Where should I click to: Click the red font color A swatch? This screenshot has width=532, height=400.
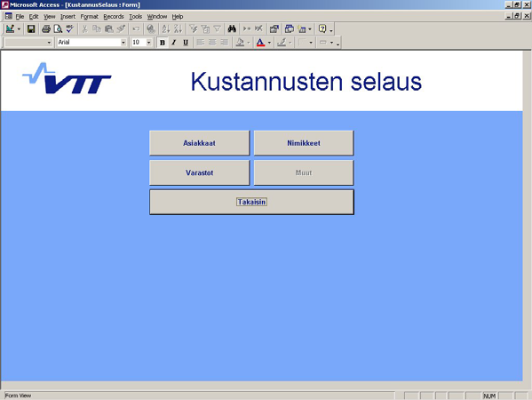click(x=260, y=43)
